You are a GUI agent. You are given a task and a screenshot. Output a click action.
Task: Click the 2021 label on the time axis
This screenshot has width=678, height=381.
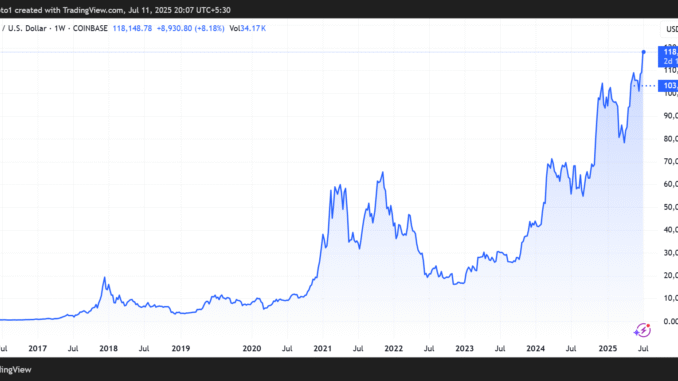pyautogui.click(x=323, y=349)
